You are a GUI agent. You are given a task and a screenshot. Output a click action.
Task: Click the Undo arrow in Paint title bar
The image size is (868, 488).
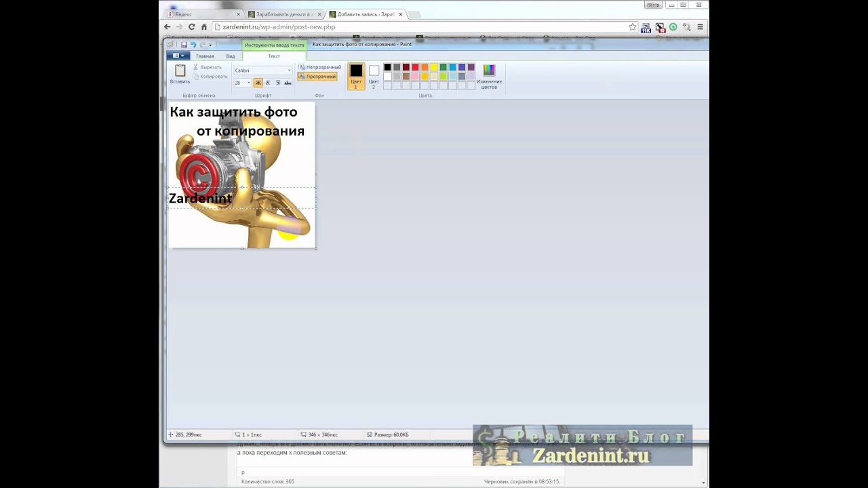[x=193, y=45]
